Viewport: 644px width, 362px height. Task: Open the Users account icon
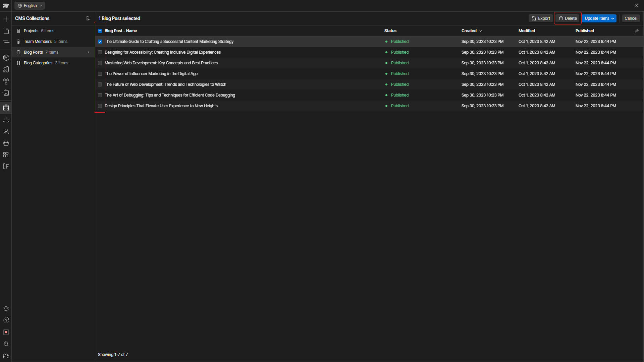click(6, 131)
